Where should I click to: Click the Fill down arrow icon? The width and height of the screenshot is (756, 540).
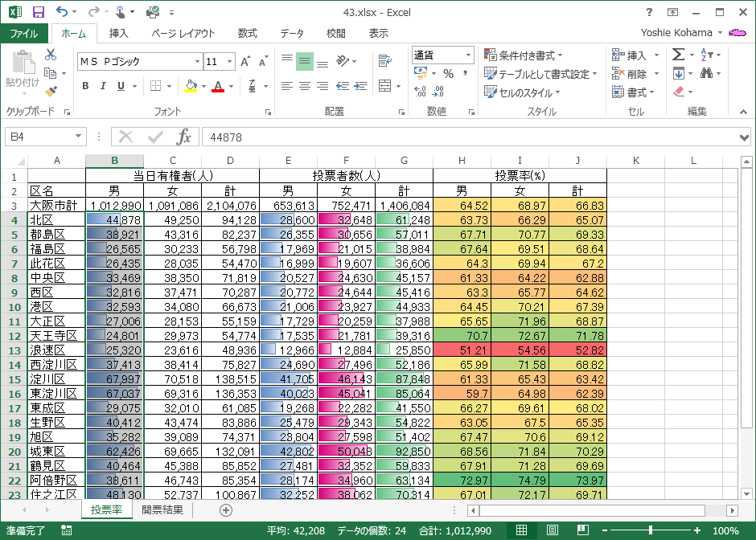(678, 73)
